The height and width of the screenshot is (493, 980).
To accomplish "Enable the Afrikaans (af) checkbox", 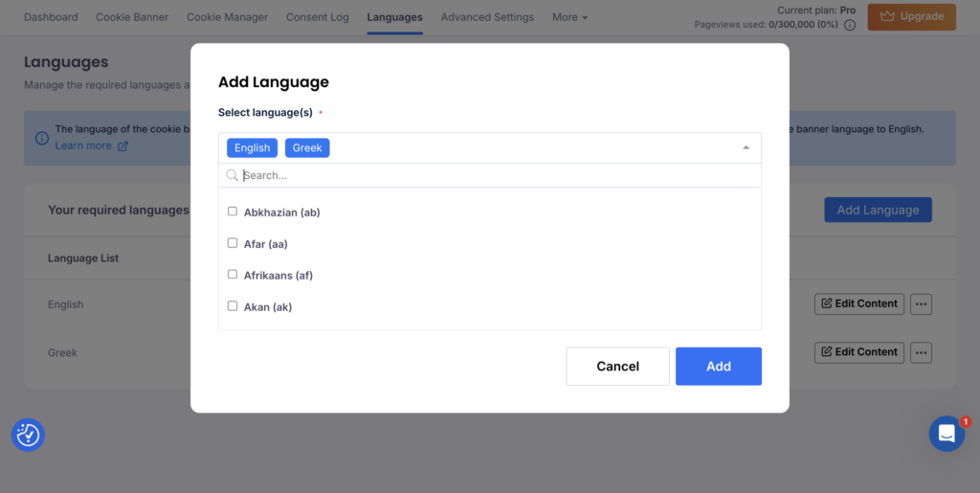I will (x=233, y=275).
